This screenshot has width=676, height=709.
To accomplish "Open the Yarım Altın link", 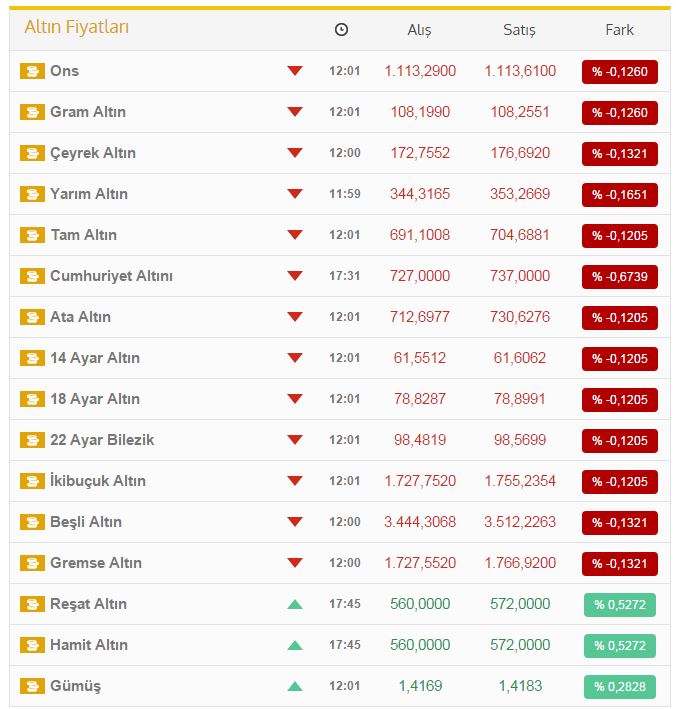I will pyautogui.click(x=89, y=194).
